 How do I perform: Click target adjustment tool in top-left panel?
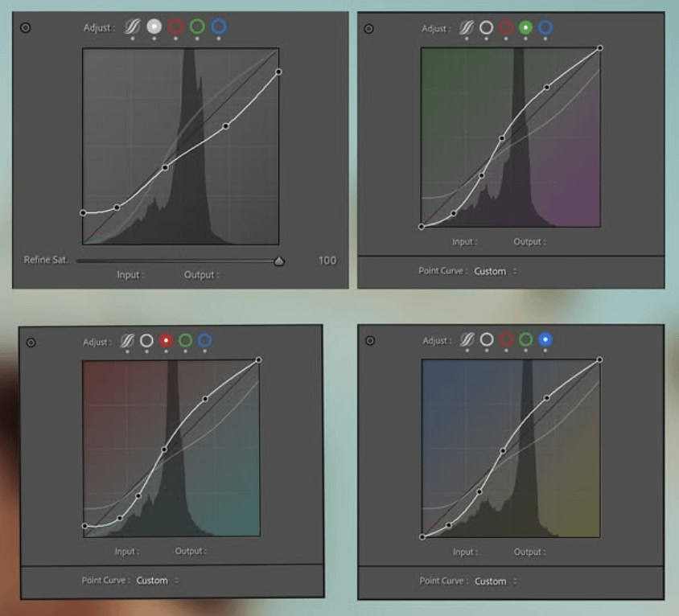[x=26, y=27]
